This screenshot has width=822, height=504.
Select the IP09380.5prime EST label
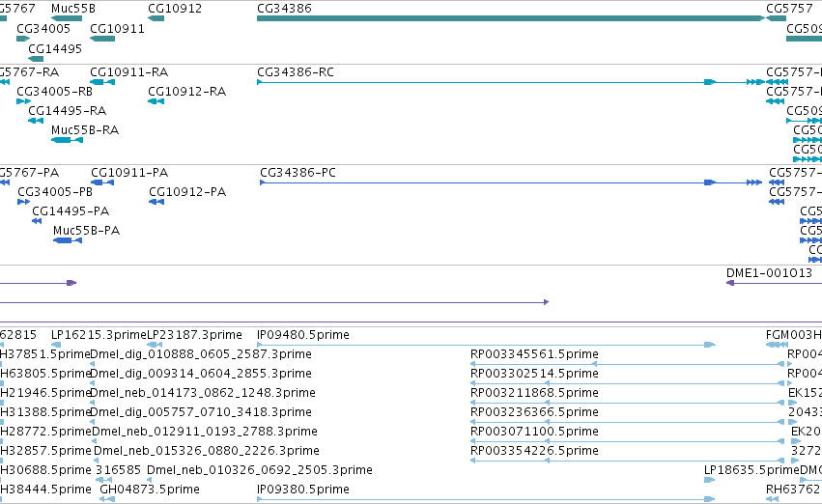click(x=303, y=490)
